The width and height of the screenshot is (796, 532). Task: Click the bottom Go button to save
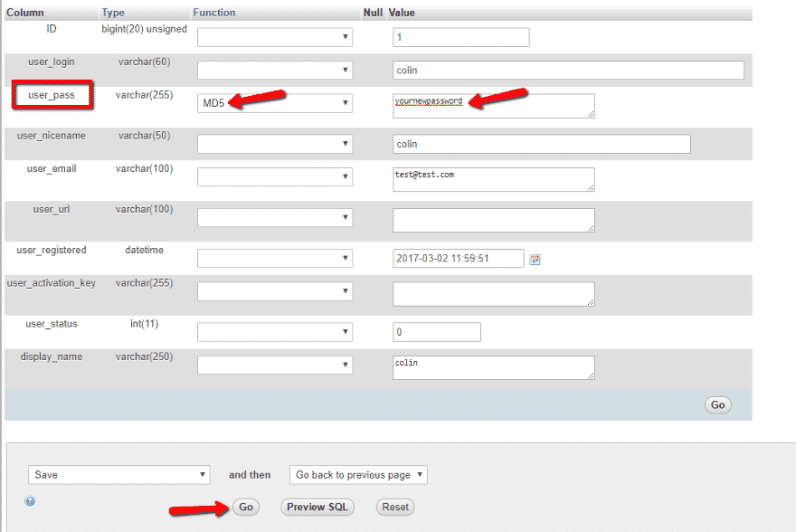click(245, 507)
